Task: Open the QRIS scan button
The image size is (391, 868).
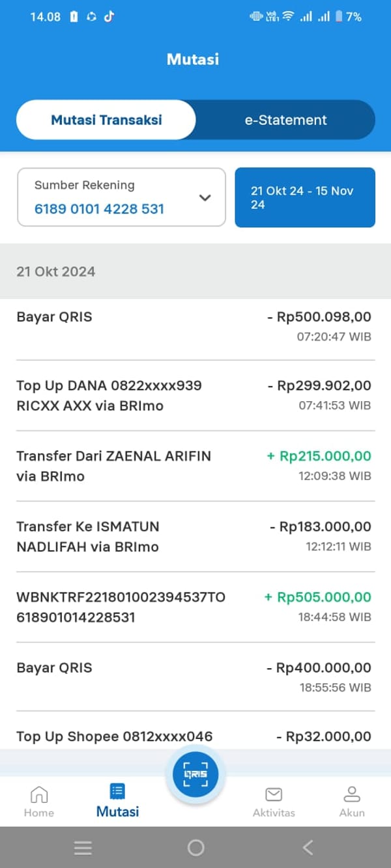Action: point(195,774)
